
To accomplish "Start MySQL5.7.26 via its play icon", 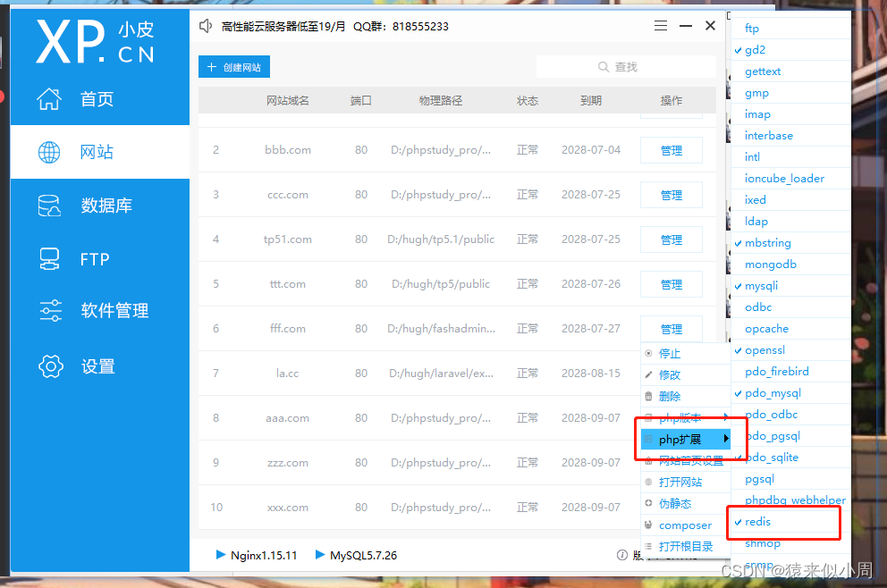I will pyautogui.click(x=320, y=555).
